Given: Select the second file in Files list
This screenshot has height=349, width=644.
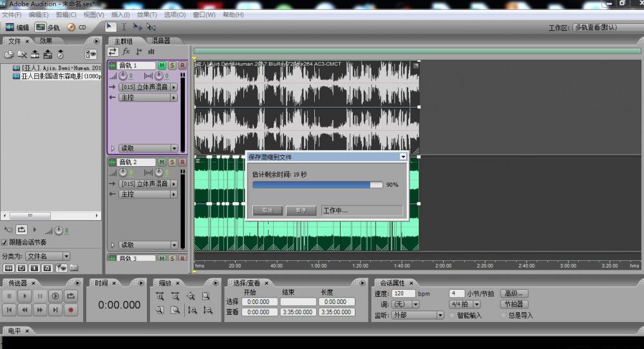Looking at the screenshot, I should click(57, 77).
